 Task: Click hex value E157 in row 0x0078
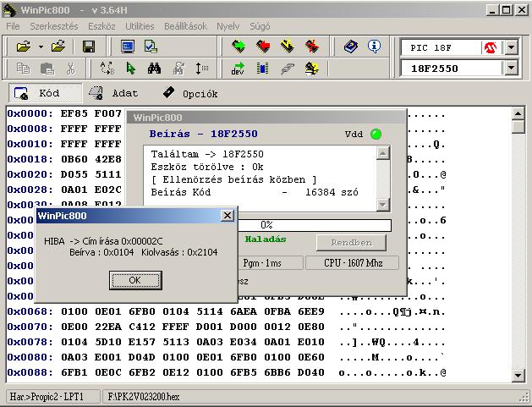(x=142, y=342)
